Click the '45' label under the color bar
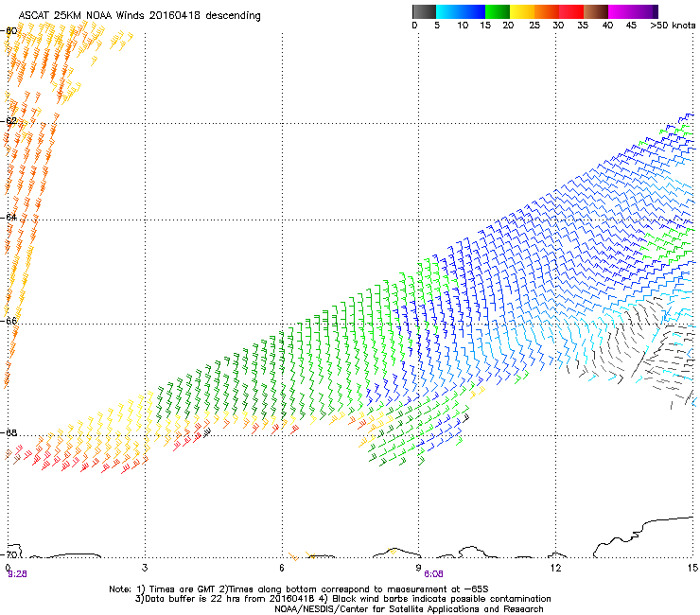 pos(631,26)
